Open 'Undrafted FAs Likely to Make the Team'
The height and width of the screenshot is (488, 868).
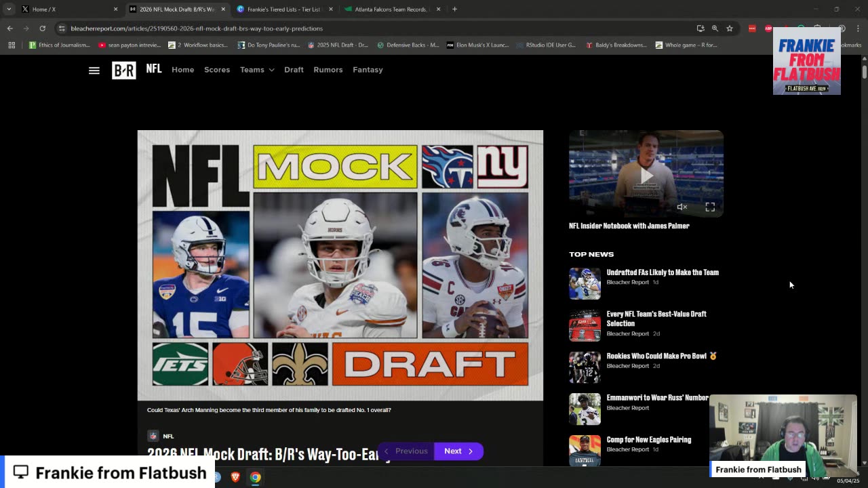[663, 272]
